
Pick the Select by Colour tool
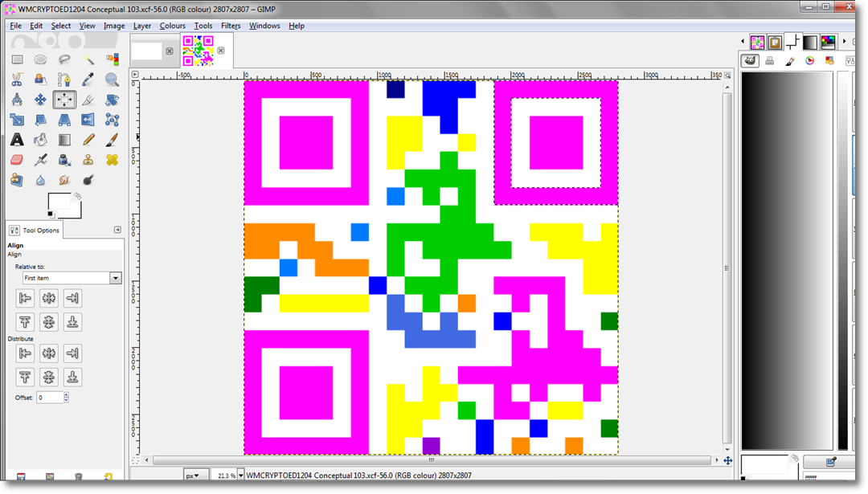point(113,59)
